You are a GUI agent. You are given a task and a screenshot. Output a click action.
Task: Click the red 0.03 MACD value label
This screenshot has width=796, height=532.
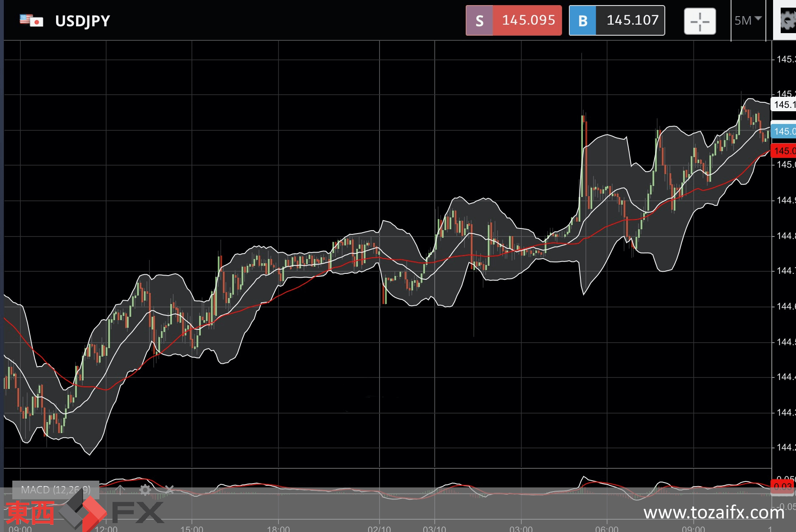click(782, 487)
